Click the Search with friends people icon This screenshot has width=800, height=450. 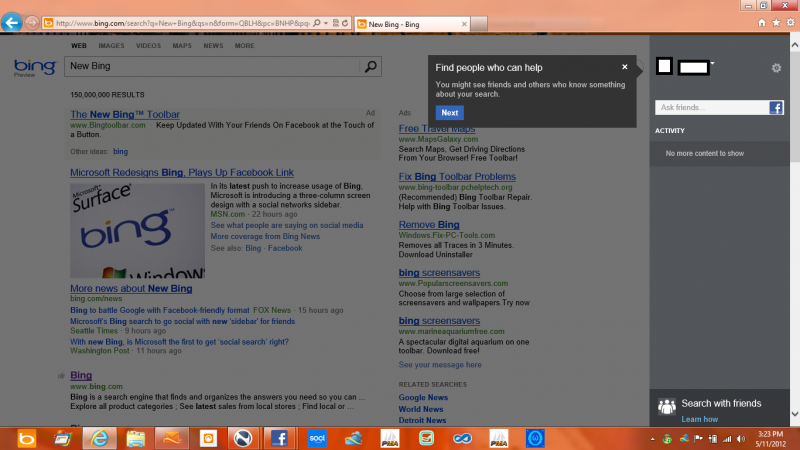(666, 406)
